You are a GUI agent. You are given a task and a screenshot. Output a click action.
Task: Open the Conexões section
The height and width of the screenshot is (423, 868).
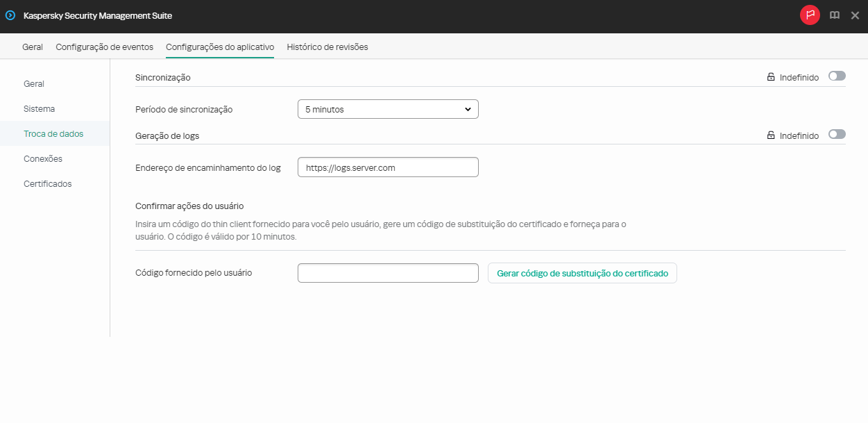click(42, 158)
